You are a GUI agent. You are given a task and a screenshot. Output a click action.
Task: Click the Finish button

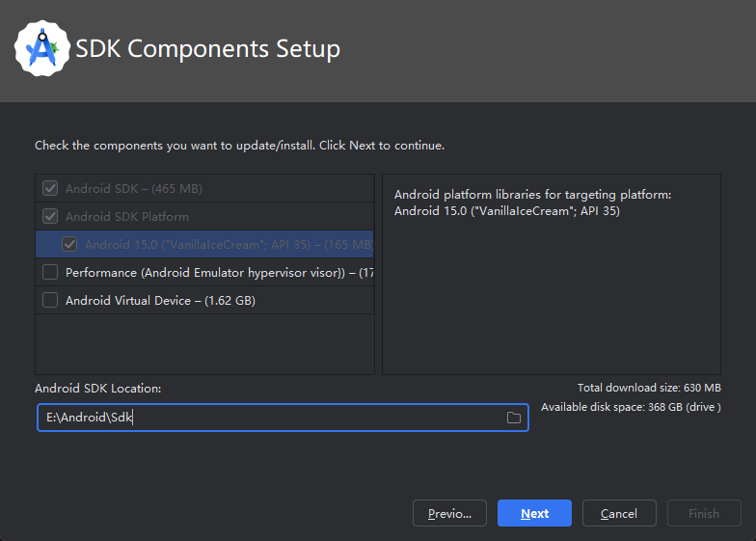(x=703, y=513)
